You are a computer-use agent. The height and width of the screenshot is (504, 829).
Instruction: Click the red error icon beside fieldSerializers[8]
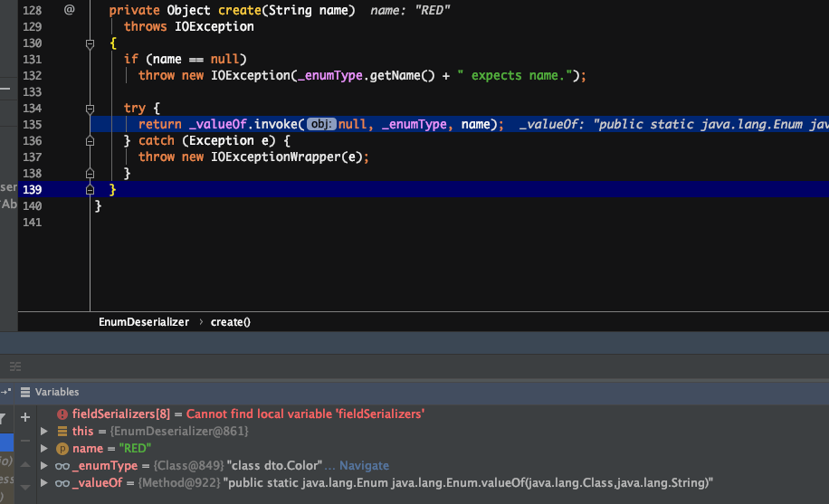pos(62,414)
